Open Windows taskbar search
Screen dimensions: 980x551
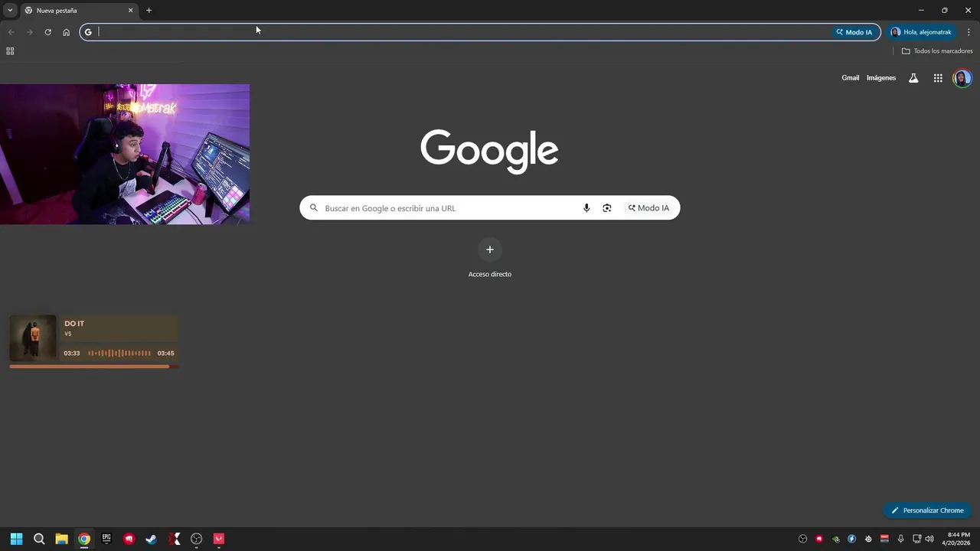[x=39, y=539]
